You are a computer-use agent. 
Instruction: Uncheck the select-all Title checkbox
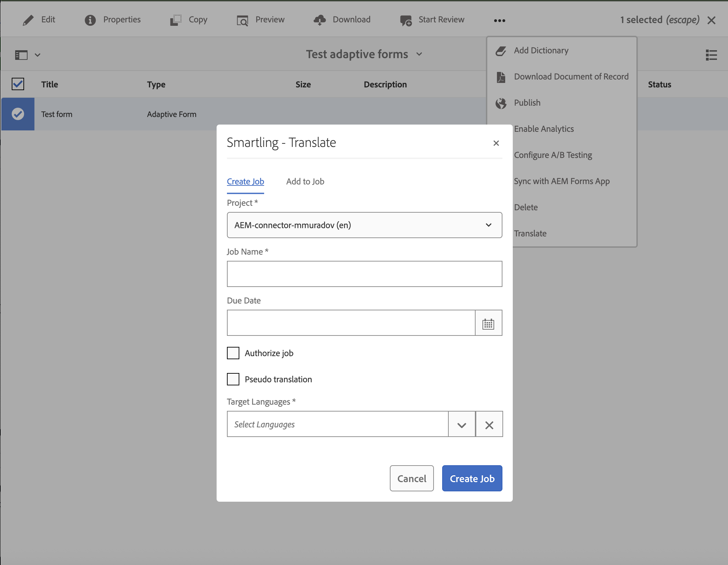[x=18, y=84]
